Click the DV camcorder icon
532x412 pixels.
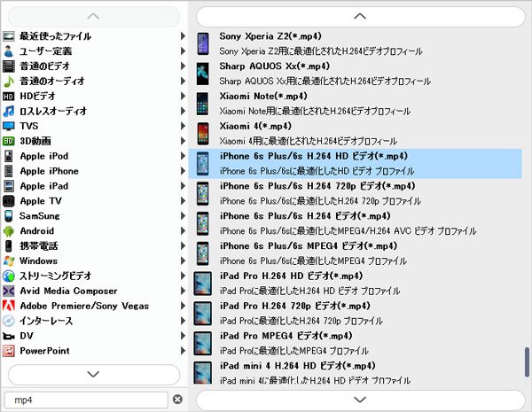click(x=9, y=336)
